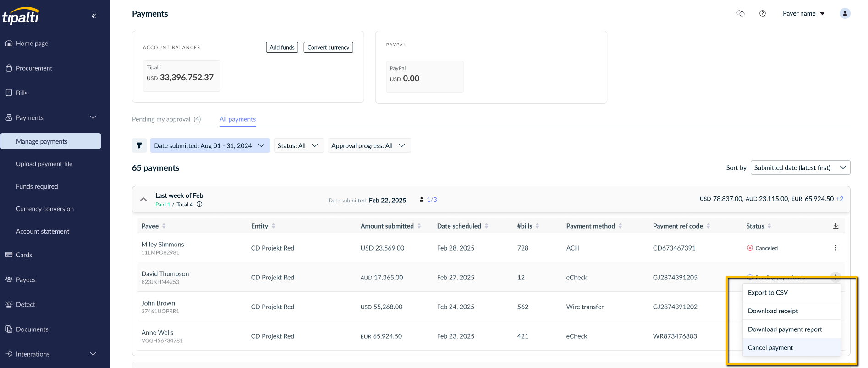Open Account statement submenu item
Image resolution: width=868 pixels, height=368 pixels.
[x=43, y=231]
